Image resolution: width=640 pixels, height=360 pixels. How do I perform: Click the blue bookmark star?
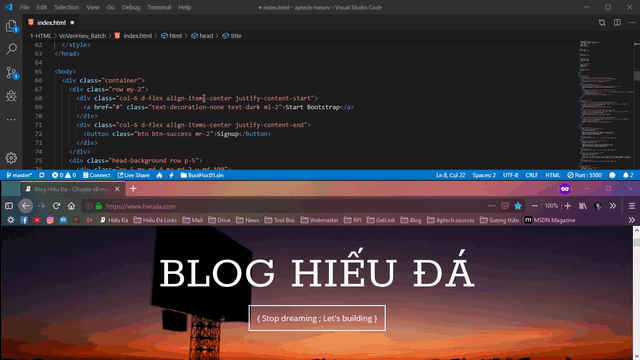click(x=518, y=206)
